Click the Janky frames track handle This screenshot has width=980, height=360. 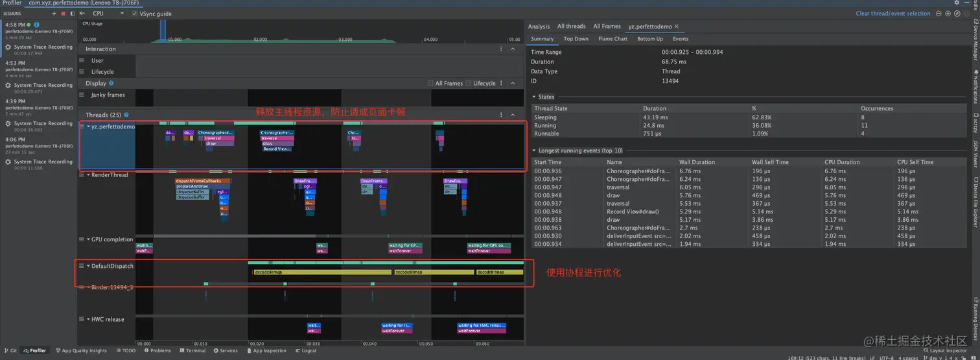(x=82, y=95)
